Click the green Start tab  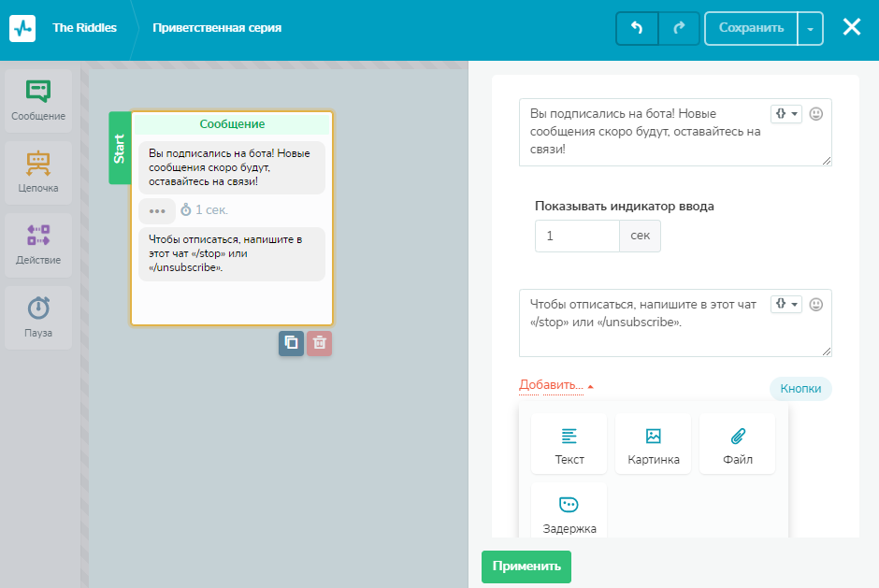tap(120, 148)
